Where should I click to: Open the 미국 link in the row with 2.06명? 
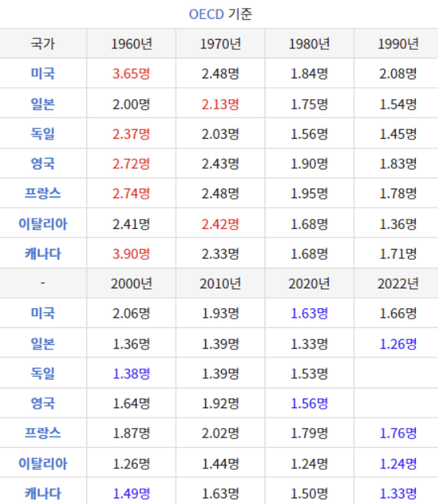(43, 313)
